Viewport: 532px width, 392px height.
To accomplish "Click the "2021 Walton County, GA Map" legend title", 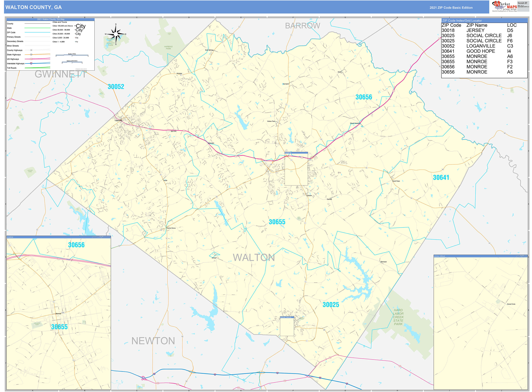I will 51,19.
